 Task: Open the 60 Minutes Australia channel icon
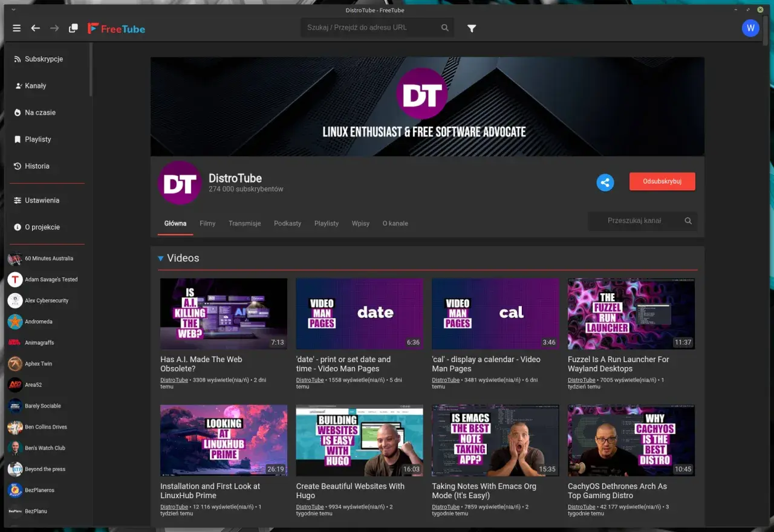(15, 259)
